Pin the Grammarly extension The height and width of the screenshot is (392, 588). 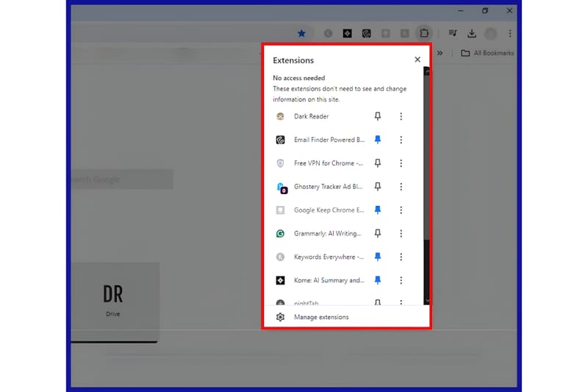[x=378, y=233]
